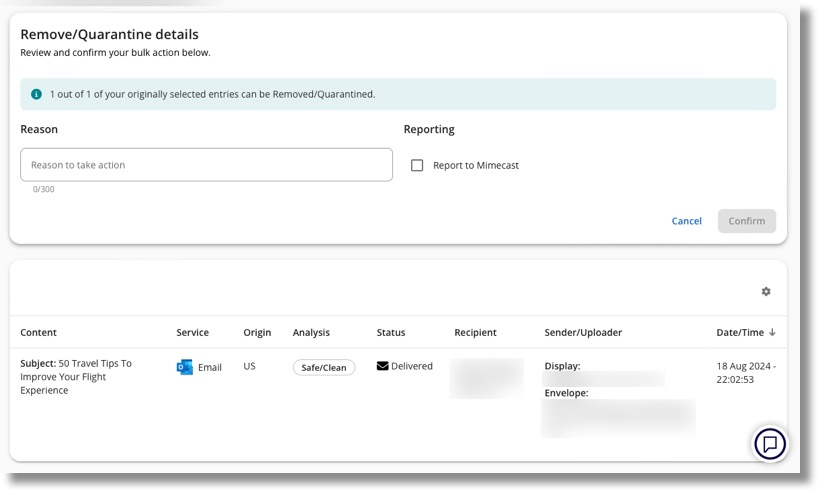The height and width of the screenshot is (490, 817).
Task: Click the '1 out of 1' info banner text
Action: [x=213, y=94]
